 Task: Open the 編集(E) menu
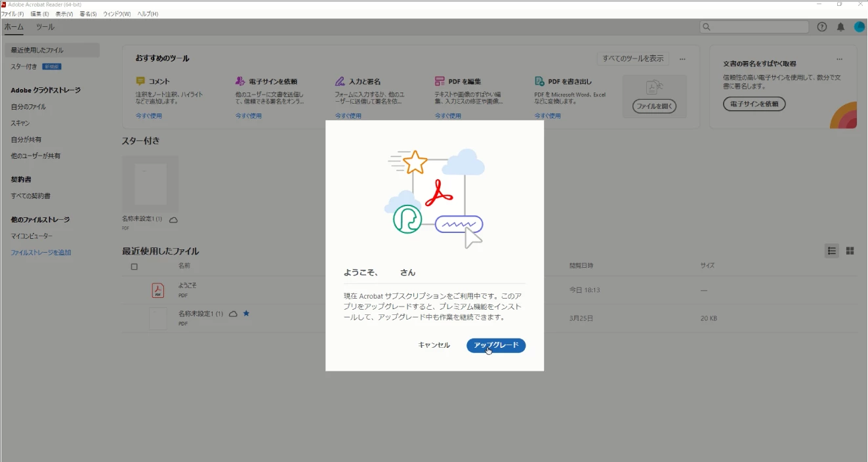pos(39,14)
